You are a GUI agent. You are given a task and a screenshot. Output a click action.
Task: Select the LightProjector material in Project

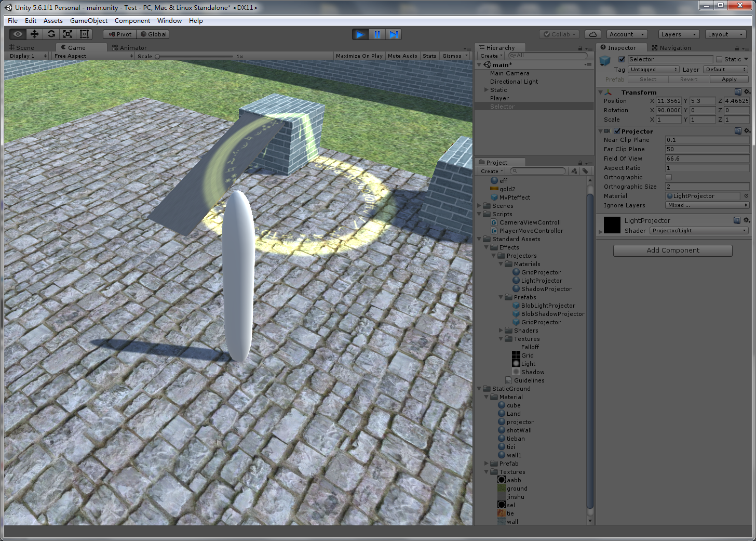pyautogui.click(x=537, y=281)
